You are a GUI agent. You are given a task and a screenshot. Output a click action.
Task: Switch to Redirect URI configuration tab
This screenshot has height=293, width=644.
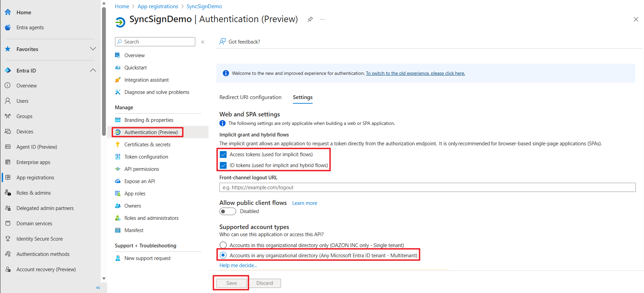click(x=250, y=97)
